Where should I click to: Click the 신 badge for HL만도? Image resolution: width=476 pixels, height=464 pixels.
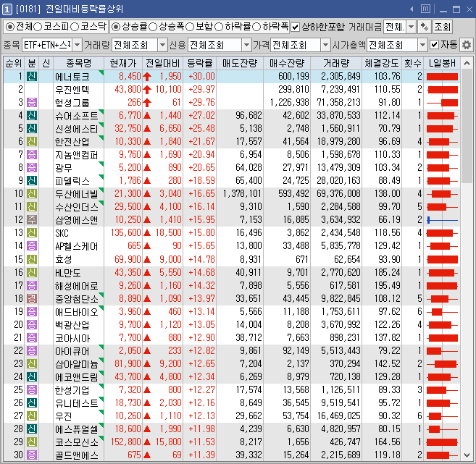click(32, 273)
